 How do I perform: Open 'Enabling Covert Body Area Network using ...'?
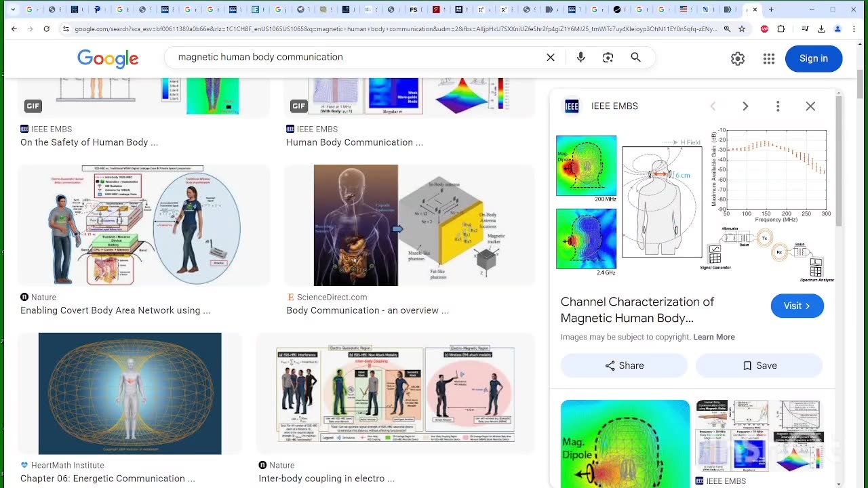coord(115,310)
